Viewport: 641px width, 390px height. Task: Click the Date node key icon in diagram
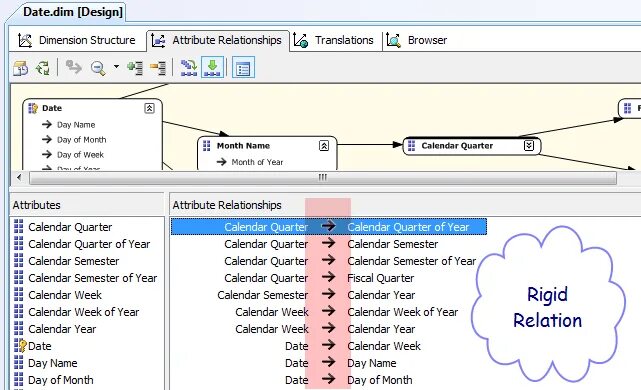[x=33, y=108]
